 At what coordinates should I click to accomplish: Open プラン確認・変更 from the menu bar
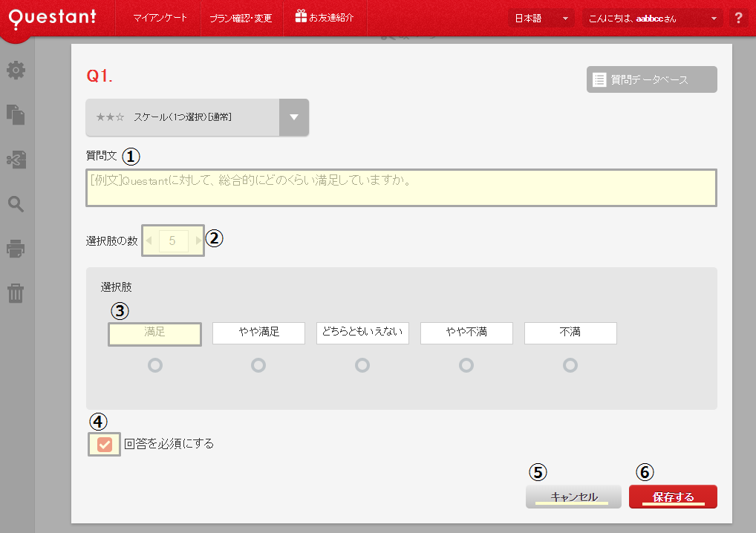[x=241, y=16]
